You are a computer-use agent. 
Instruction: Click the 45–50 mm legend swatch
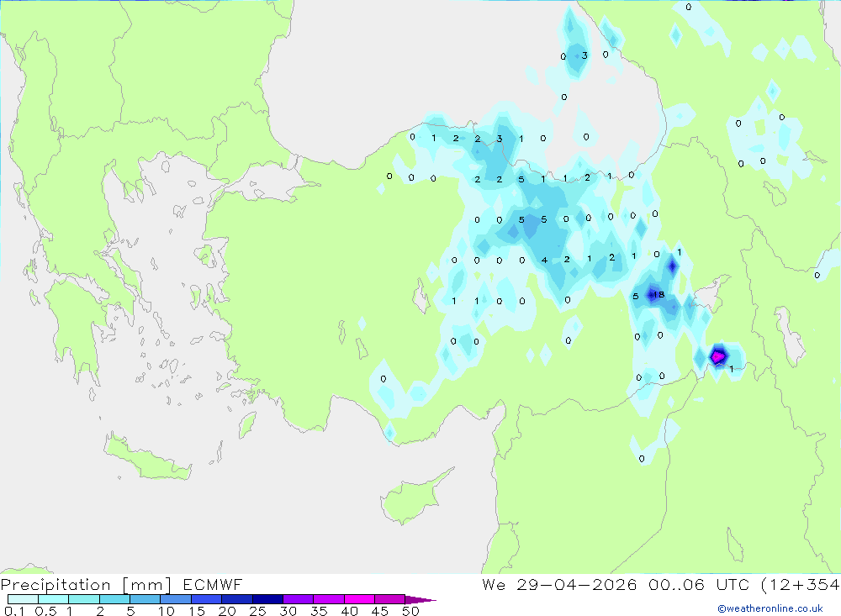coord(390,599)
